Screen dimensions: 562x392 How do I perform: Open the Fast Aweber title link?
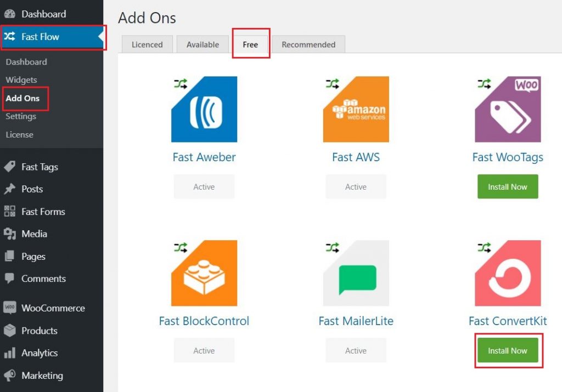click(x=204, y=157)
